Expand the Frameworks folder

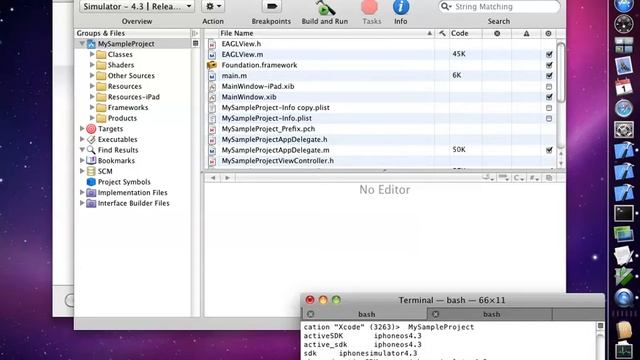tap(92, 107)
